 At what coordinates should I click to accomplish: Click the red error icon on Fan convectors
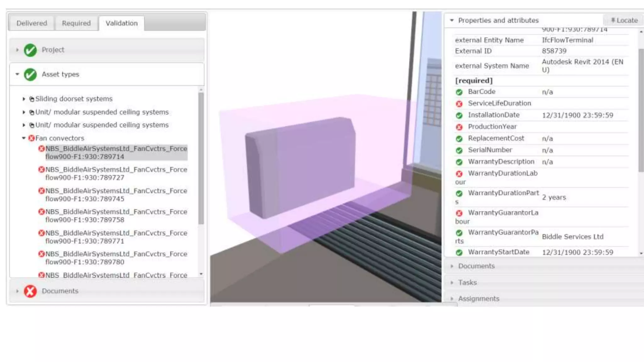point(31,138)
